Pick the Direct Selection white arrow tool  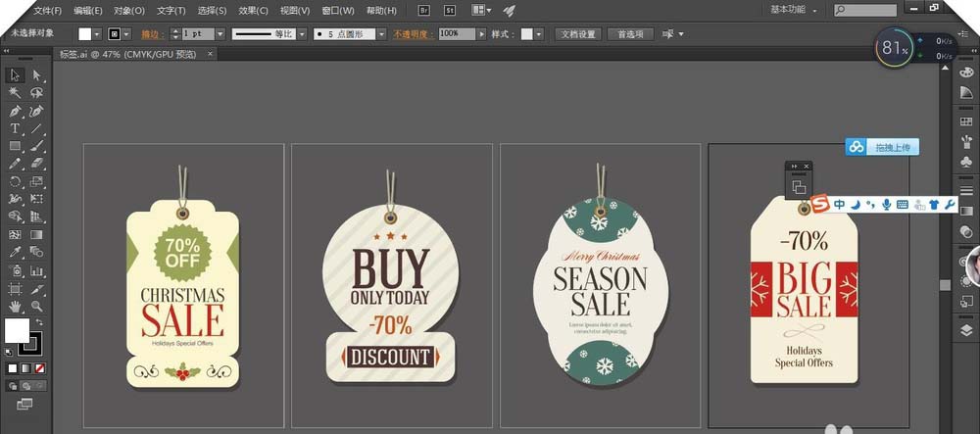[x=37, y=75]
